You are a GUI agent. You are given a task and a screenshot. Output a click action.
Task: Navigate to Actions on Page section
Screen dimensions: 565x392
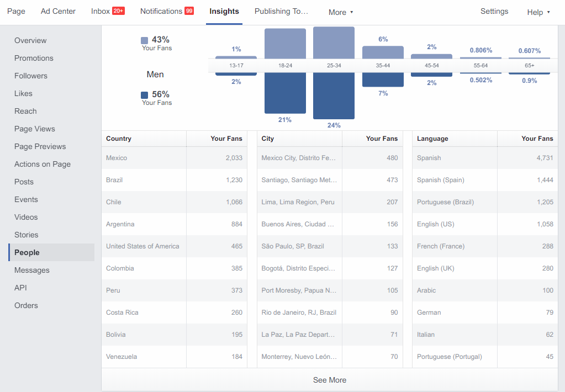click(x=43, y=164)
